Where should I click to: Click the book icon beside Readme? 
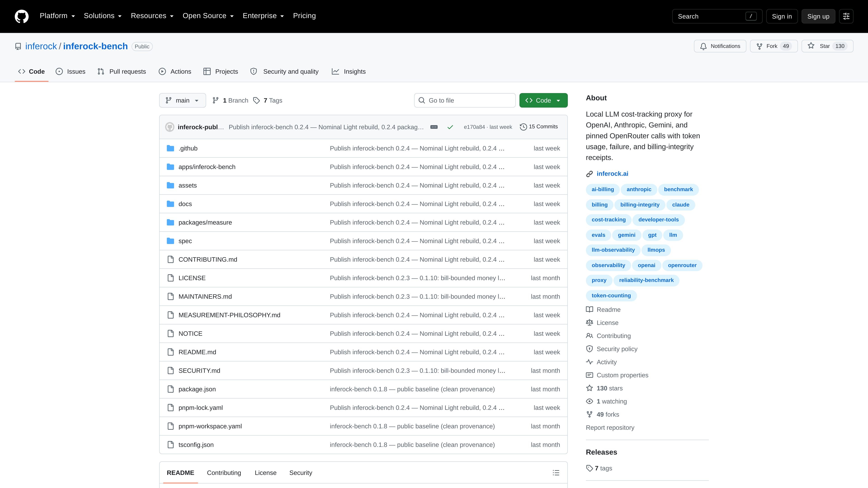(589, 310)
